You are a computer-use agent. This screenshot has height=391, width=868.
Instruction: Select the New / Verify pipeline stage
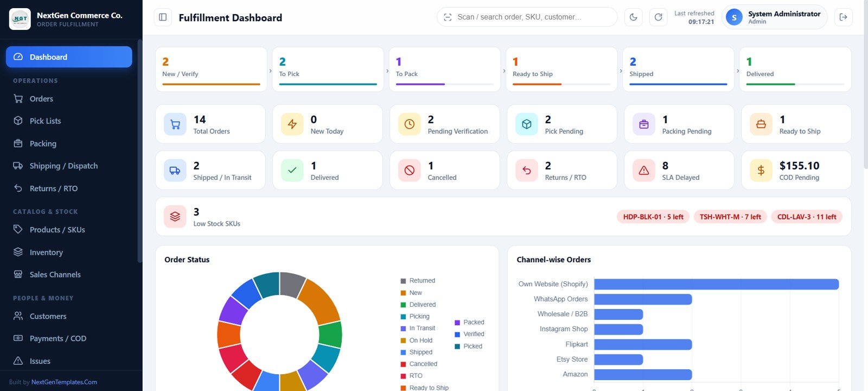point(211,69)
